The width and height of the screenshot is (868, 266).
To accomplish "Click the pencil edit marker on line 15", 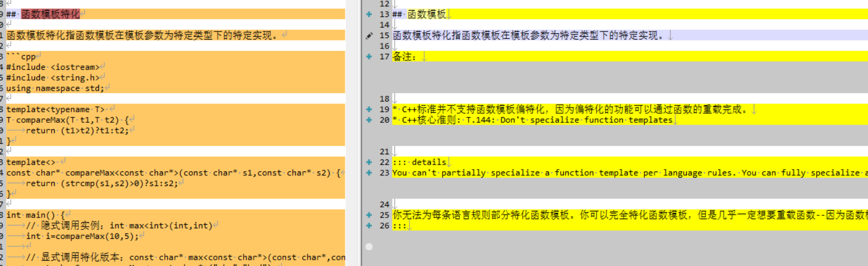I will click(x=369, y=36).
